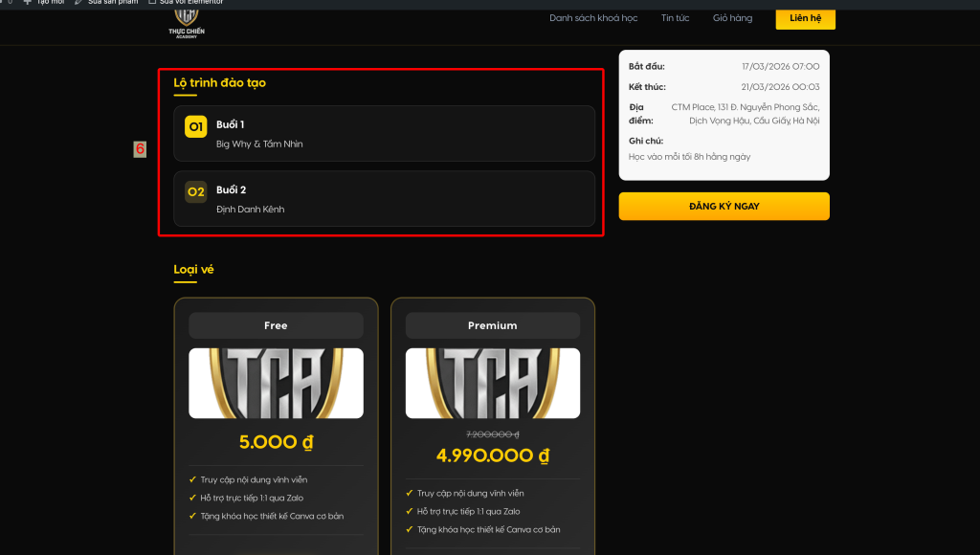This screenshot has height=555, width=980.
Task: Click the pencil icon for Sửa sản phẩm
Action: [78, 2]
